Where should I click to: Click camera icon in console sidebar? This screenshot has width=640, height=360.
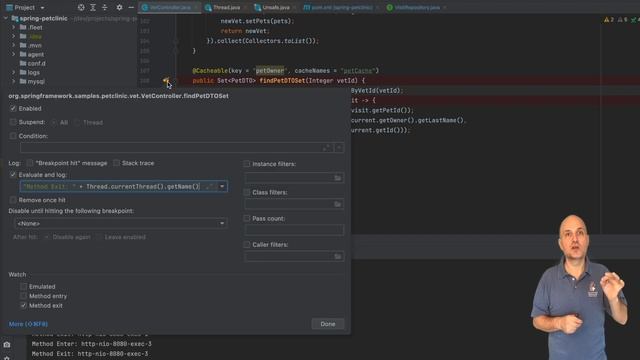(x=7, y=344)
